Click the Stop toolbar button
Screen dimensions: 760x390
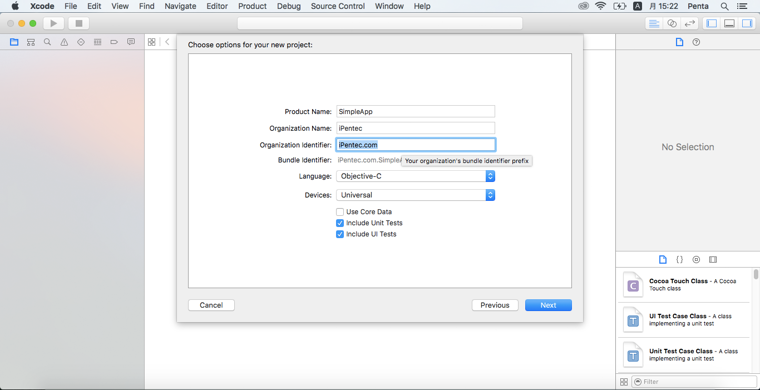[x=79, y=23]
